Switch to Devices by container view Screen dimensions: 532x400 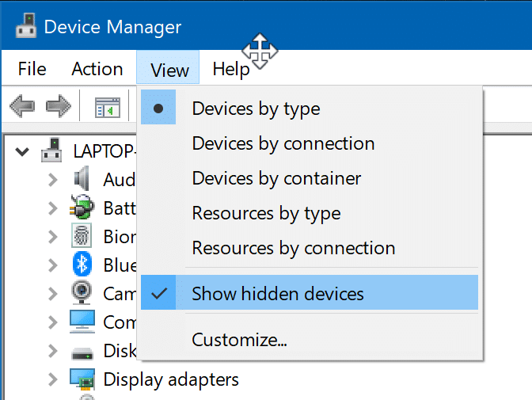point(310,177)
